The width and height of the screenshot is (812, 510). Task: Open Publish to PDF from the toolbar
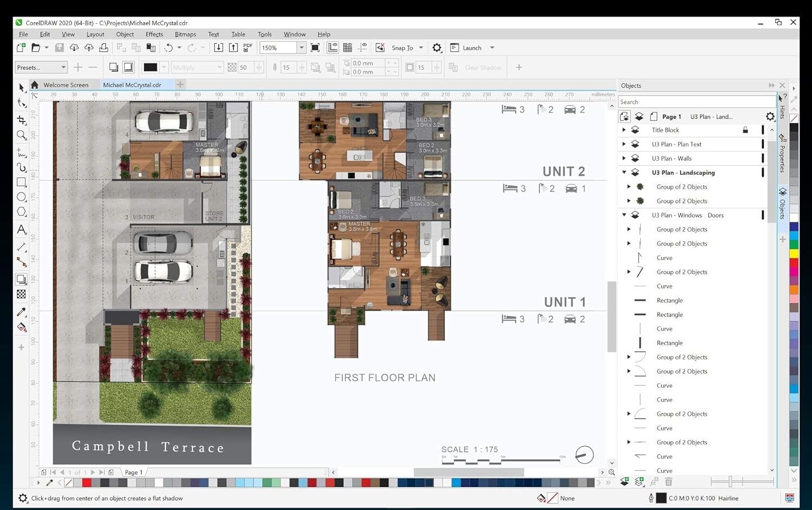click(x=247, y=48)
